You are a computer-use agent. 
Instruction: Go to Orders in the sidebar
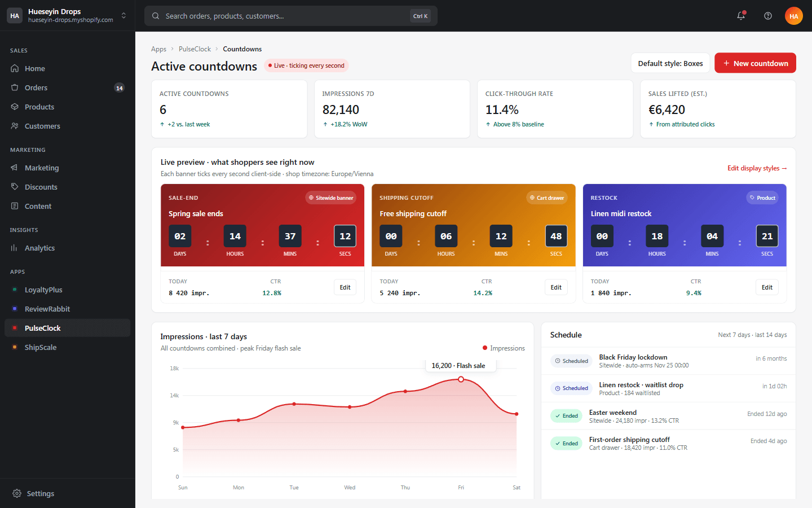tap(68, 87)
